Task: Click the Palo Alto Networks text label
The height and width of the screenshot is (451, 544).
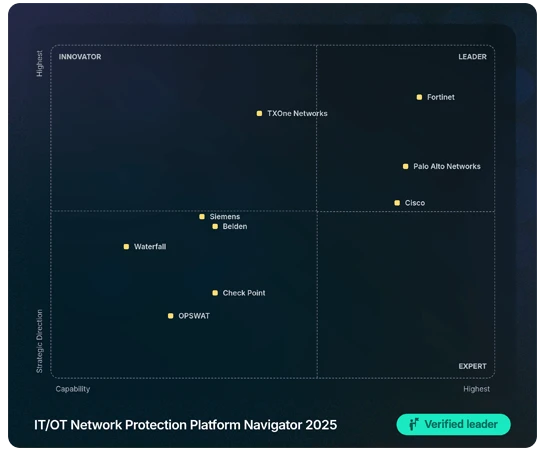Action: pyautogui.click(x=447, y=167)
